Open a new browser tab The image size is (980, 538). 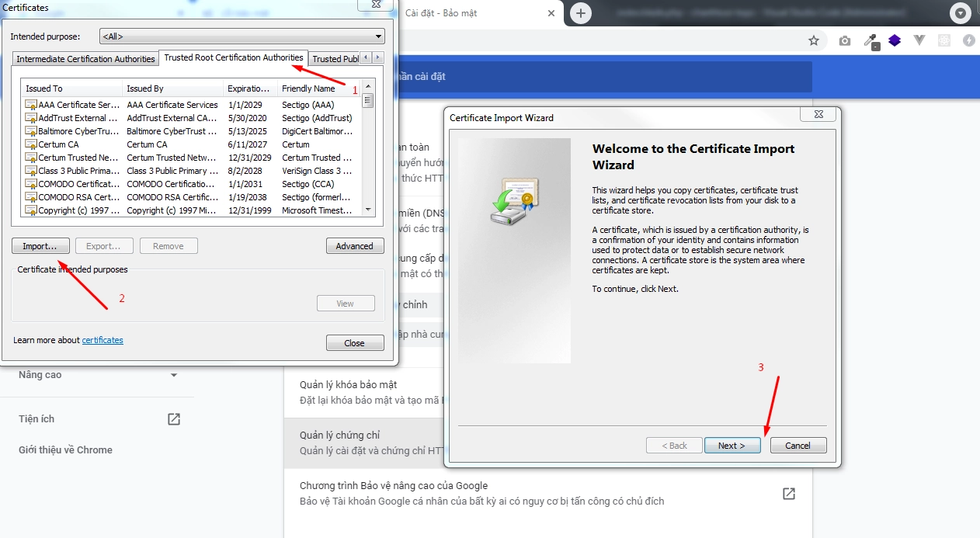[580, 13]
